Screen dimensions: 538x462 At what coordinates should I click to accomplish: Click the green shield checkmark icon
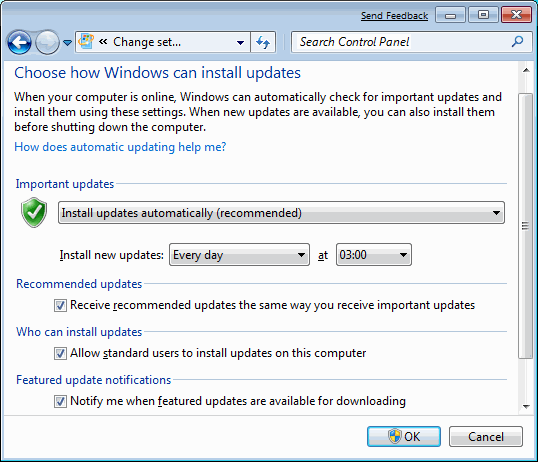pos(34,212)
